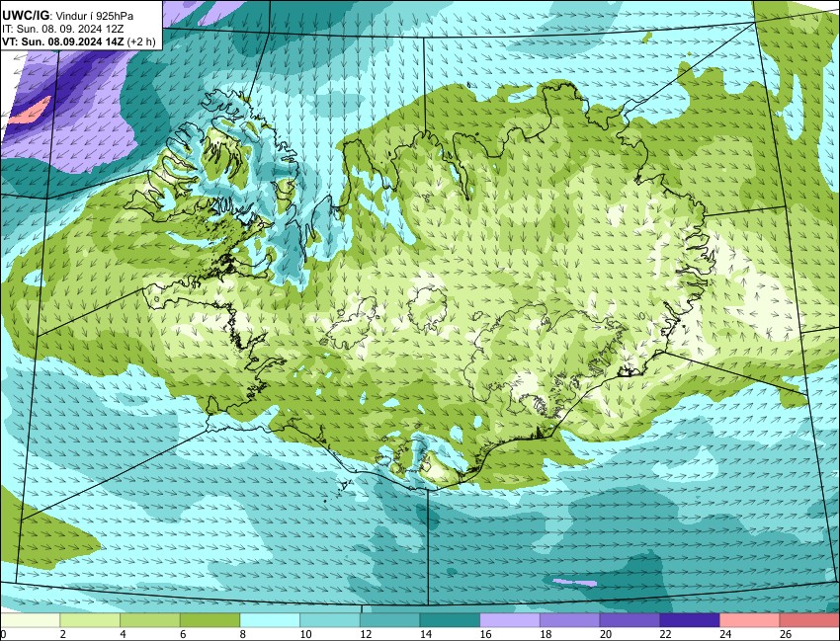The width and height of the screenshot is (840, 641).
Task: Click the legend label "26"
Action: coord(786,634)
